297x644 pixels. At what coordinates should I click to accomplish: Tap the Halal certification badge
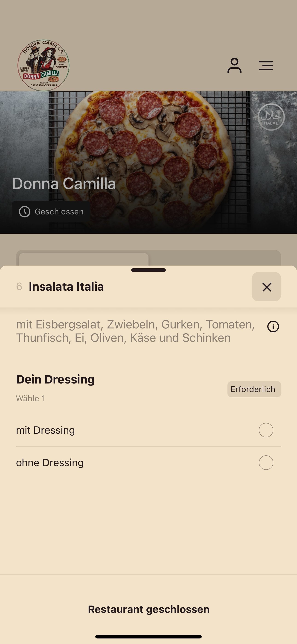point(271,117)
